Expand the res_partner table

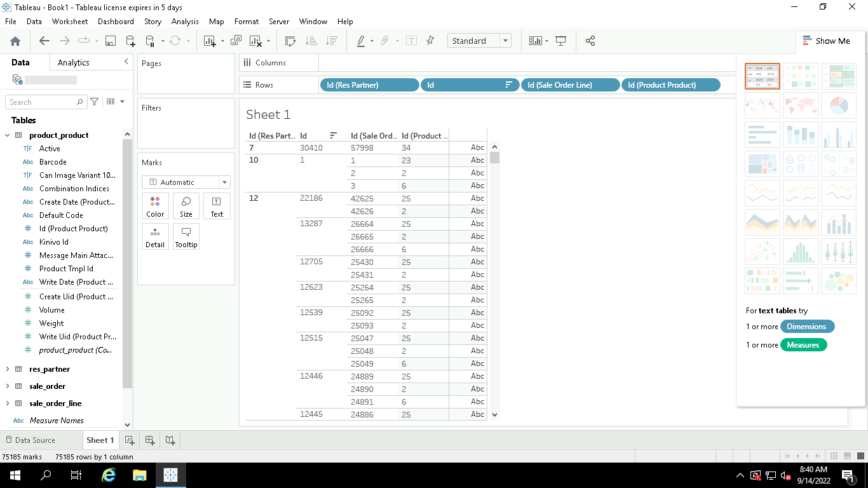(x=8, y=369)
